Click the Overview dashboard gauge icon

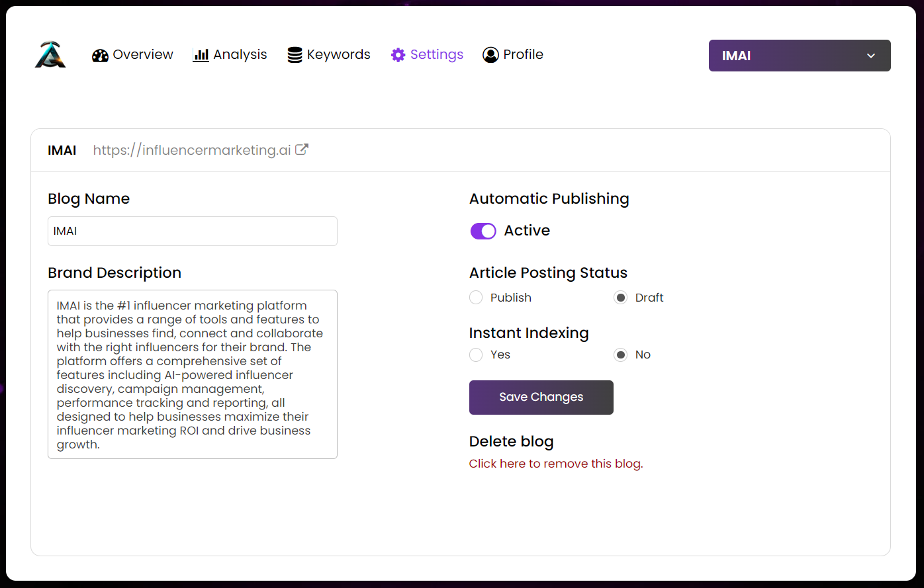(100, 56)
